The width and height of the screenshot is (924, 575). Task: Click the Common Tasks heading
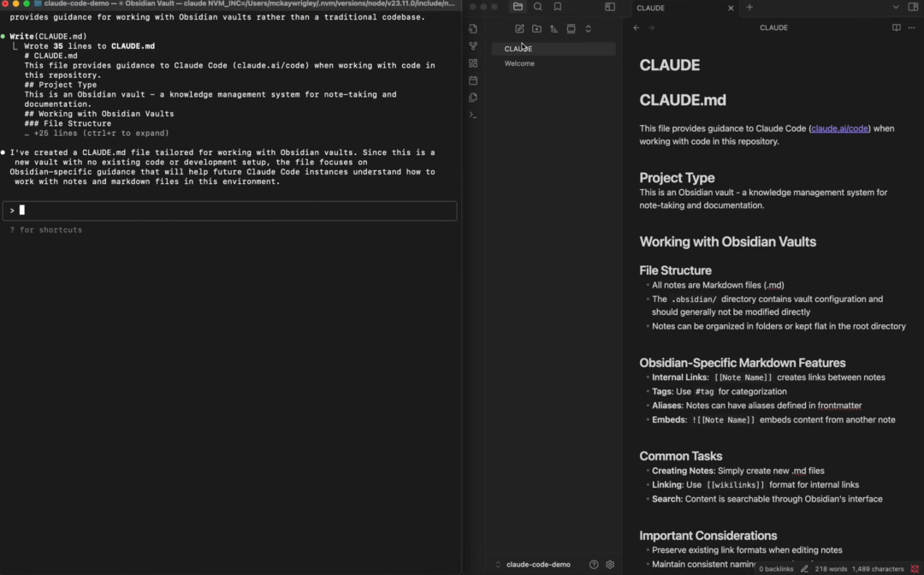(681, 456)
